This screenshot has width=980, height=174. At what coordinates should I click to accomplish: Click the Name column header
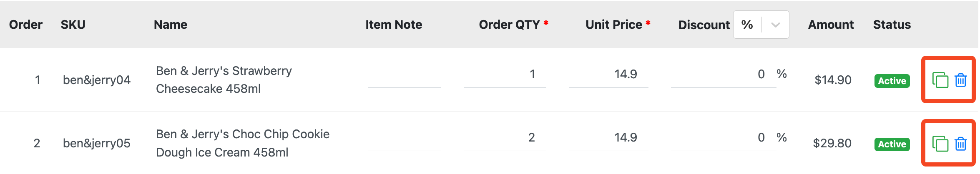coord(171,25)
